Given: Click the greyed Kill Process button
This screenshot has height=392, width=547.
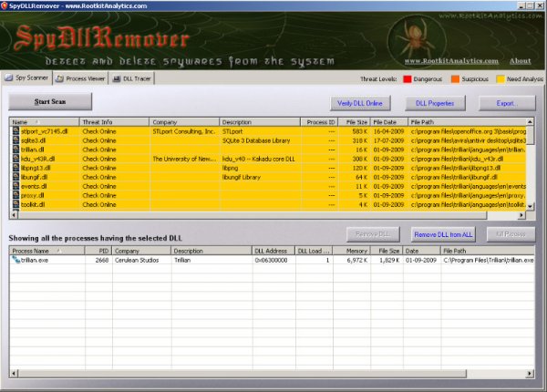Looking at the screenshot, I should point(511,234).
